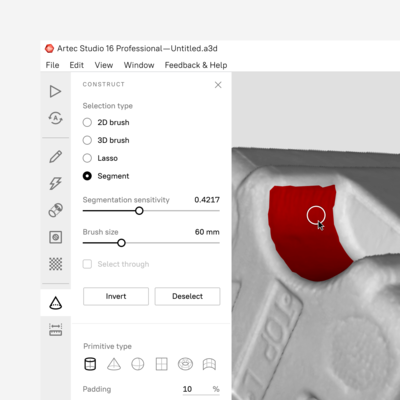Click the Artec Studio red logo icon
Image resolution: width=400 pixels, height=400 pixels.
coord(49,49)
